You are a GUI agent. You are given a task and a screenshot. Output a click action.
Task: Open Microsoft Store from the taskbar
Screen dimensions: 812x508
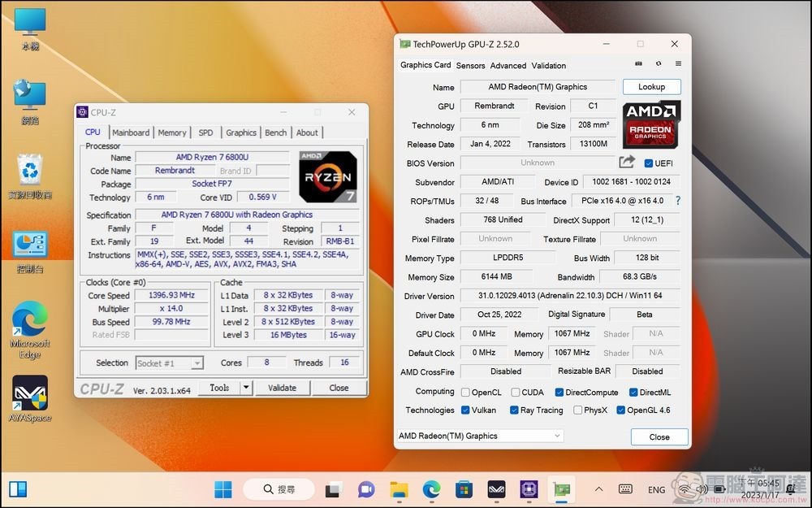pyautogui.click(x=464, y=488)
